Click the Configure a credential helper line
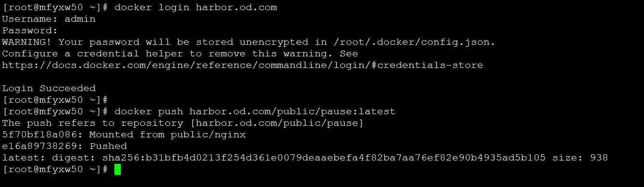The width and height of the screenshot is (644, 187). (180, 53)
